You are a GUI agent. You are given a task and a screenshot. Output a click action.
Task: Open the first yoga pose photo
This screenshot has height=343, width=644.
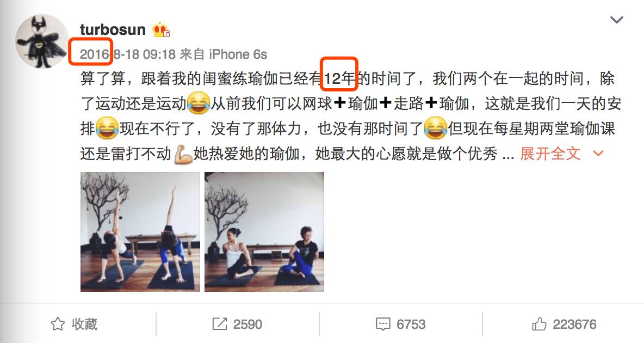tap(140, 232)
